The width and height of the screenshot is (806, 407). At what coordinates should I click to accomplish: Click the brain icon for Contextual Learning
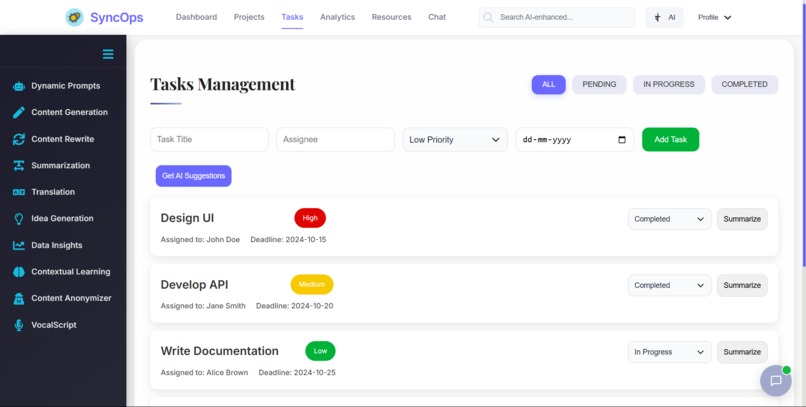point(19,272)
